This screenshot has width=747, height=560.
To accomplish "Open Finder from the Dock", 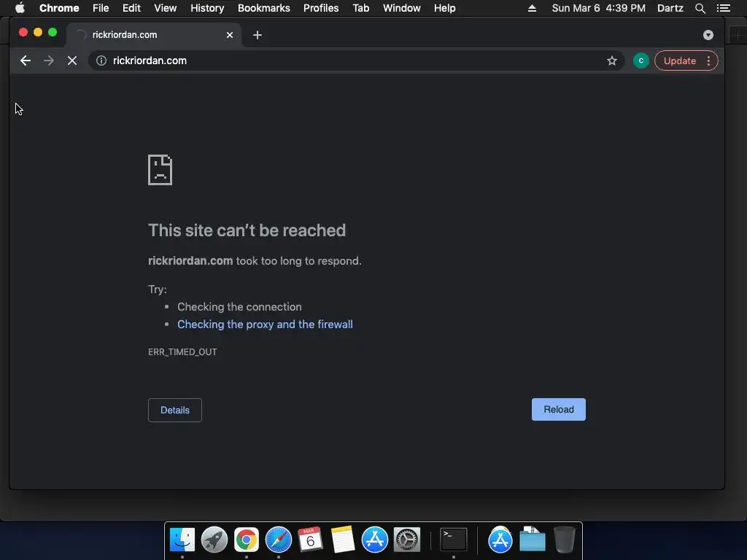I will [182, 540].
